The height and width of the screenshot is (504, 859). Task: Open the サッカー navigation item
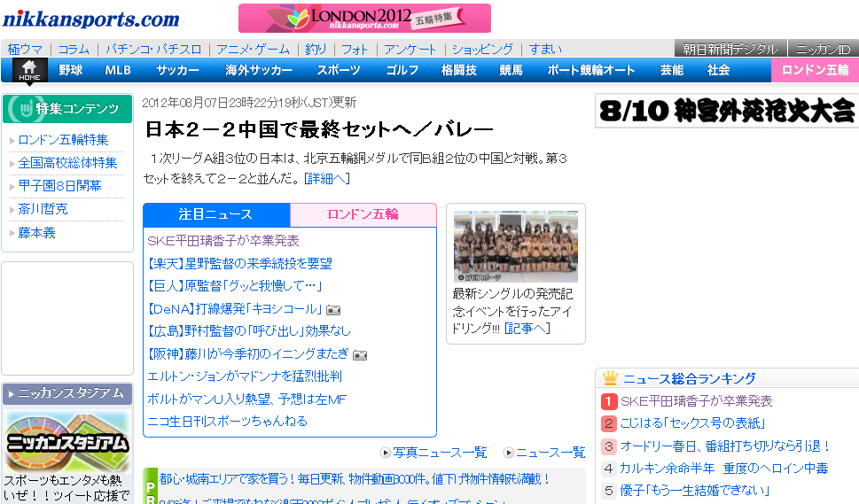point(177,70)
